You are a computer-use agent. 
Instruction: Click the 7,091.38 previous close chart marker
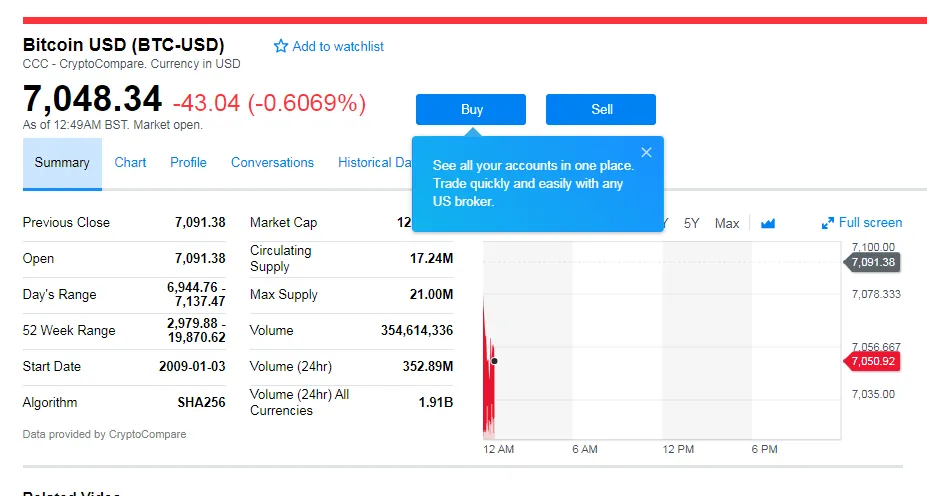click(x=873, y=262)
